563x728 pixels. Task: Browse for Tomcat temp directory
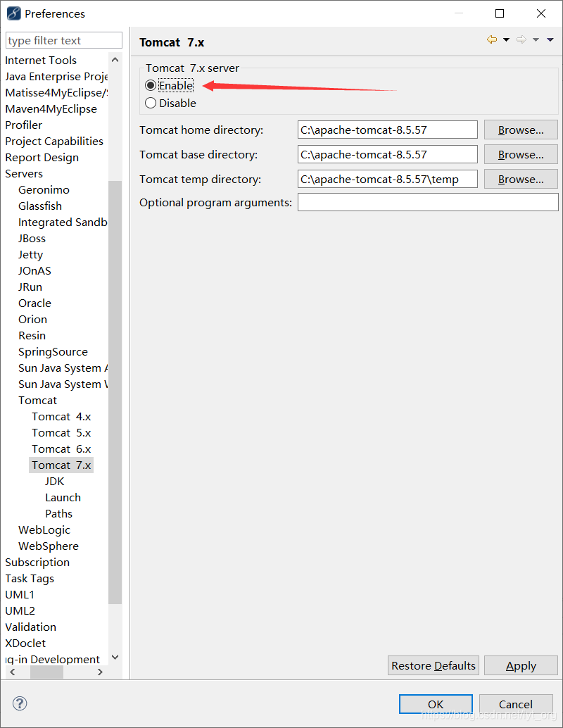point(521,180)
